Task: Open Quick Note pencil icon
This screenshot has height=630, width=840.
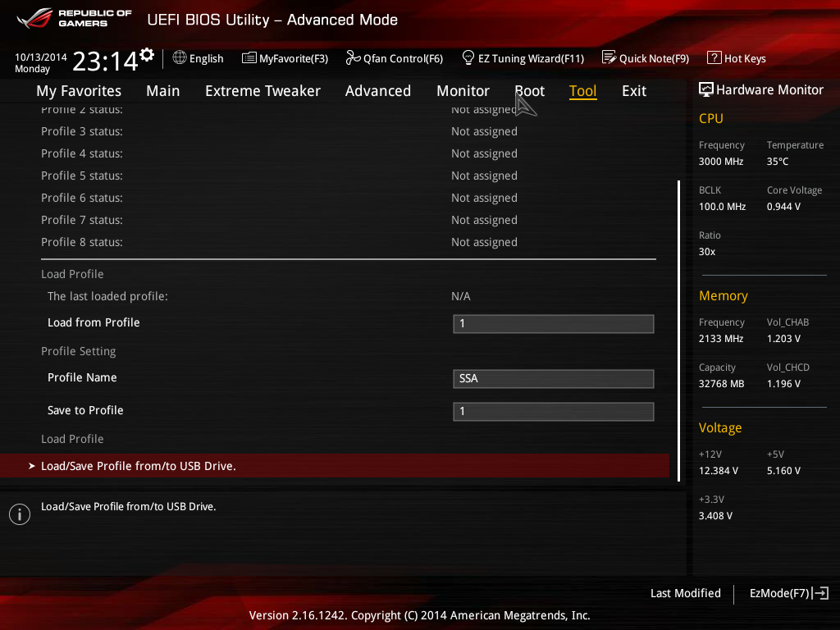Action: point(609,57)
